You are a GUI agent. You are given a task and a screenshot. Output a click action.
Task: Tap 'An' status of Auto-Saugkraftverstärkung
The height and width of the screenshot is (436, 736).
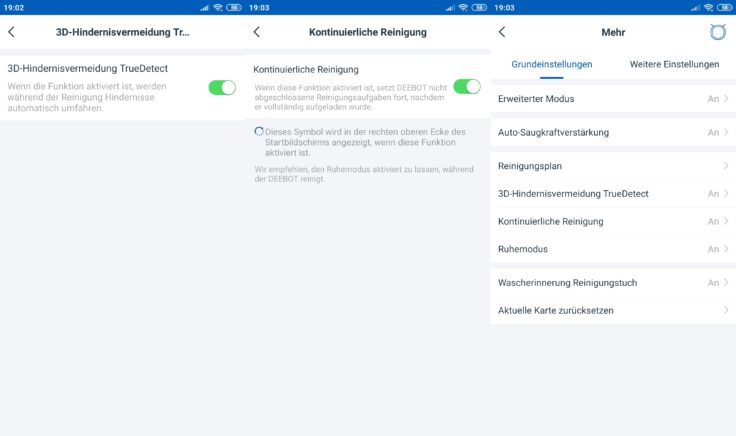coord(713,132)
